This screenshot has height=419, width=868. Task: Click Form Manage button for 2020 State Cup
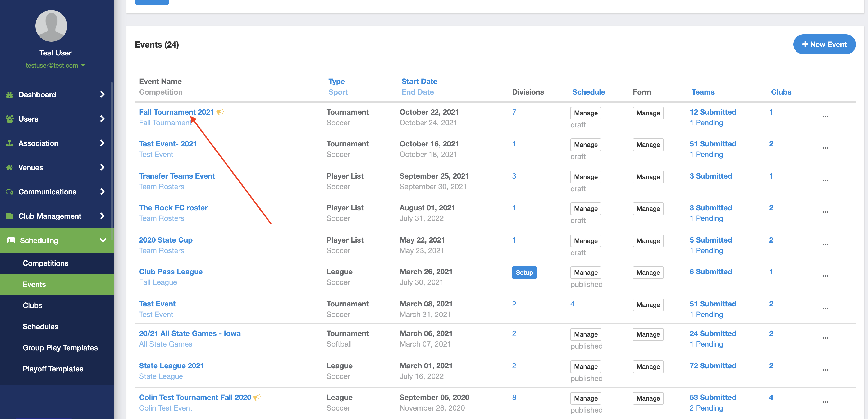click(648, 241)
